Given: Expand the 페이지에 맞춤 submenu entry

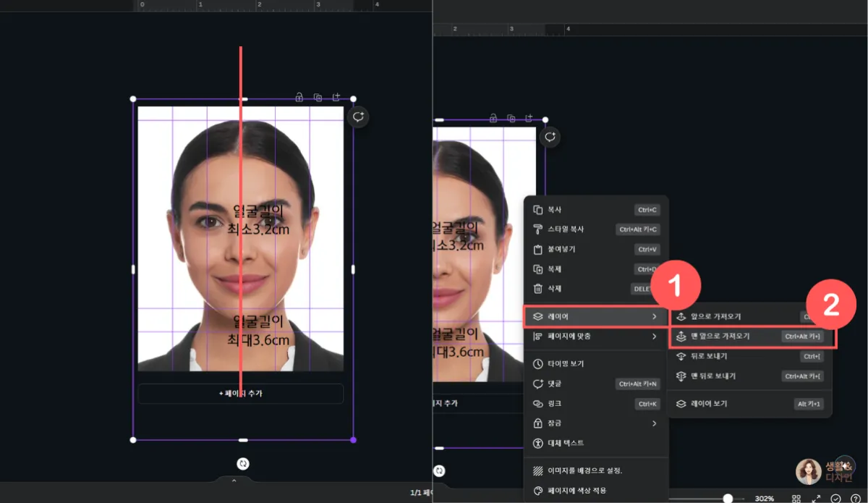Looking at the screenshot, I should pos(596,337).
